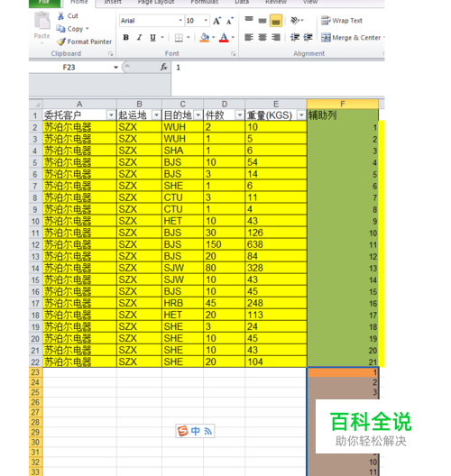Apply cell borders icon
This screenshot has width=451, height=476.
(x=179, y=38)
